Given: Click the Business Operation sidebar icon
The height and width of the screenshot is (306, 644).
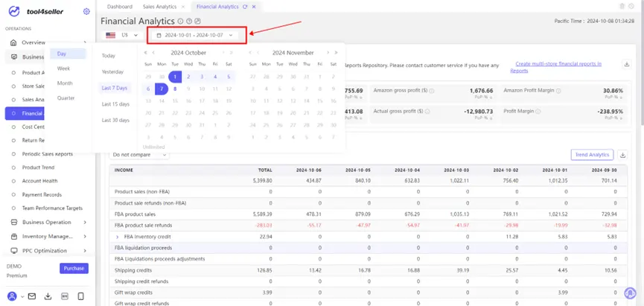Looking at the screenshot, I should 13,222.
